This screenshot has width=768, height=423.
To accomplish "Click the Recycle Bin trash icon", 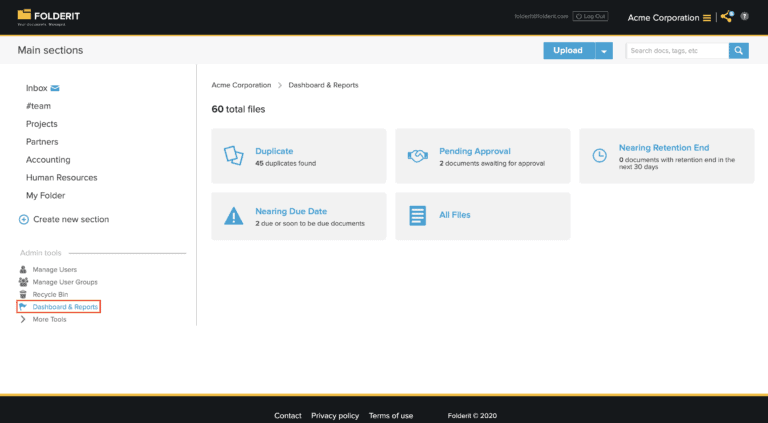I will click(23, 294).
